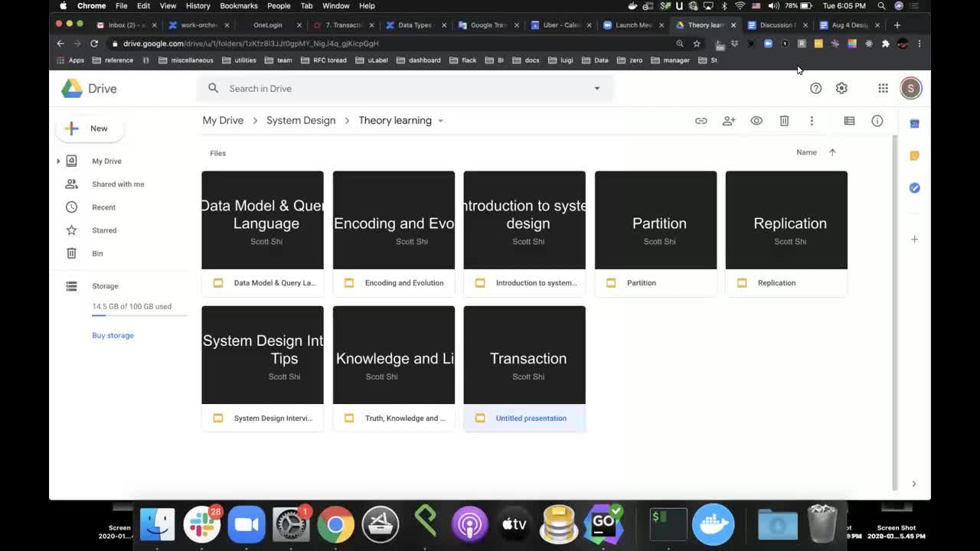Click the Get link icon in toolbar
Image resolution: width=980 pixels, height=551 pixels.
[701, 121]
